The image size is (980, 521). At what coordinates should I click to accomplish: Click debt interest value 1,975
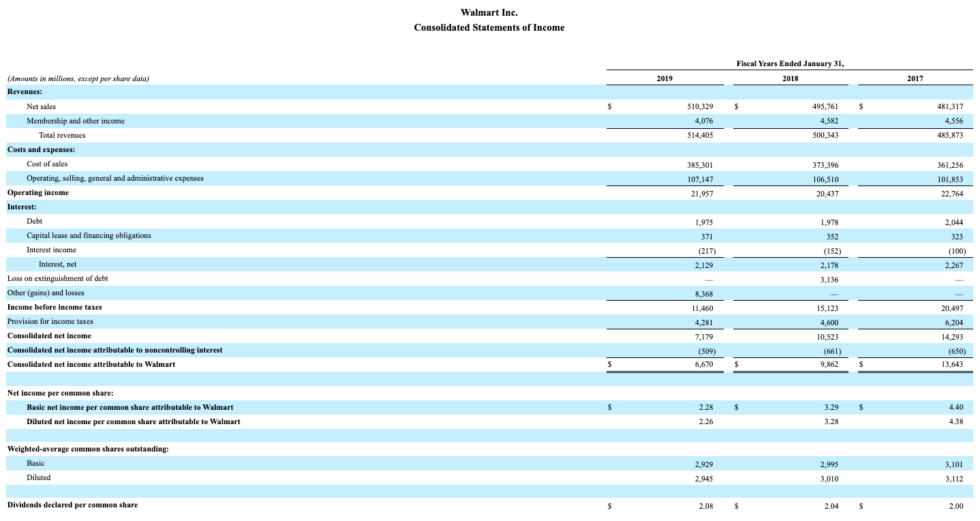coord(704,222)
